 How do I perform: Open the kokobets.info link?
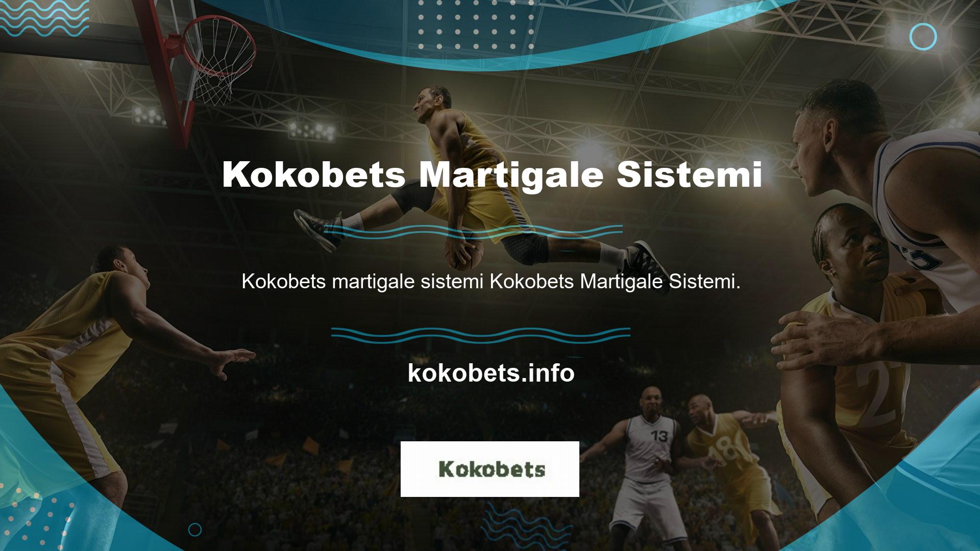[491, 373]
